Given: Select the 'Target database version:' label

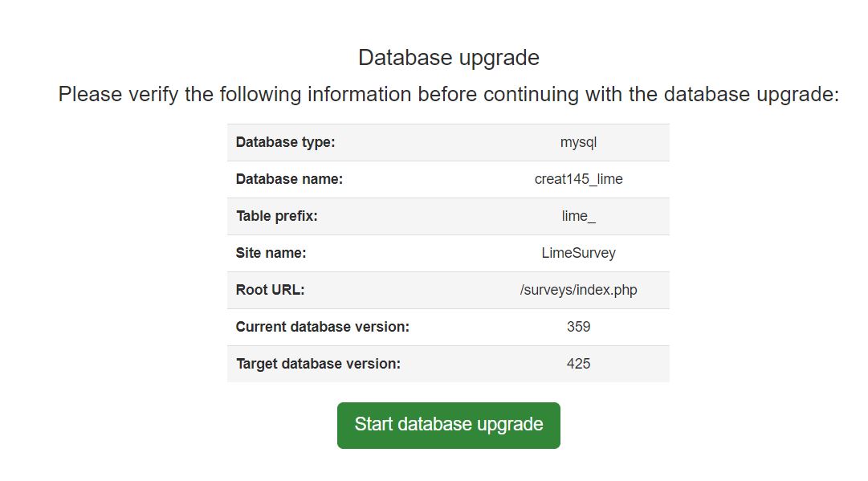Looking at the screenshot, I should 318,364.
